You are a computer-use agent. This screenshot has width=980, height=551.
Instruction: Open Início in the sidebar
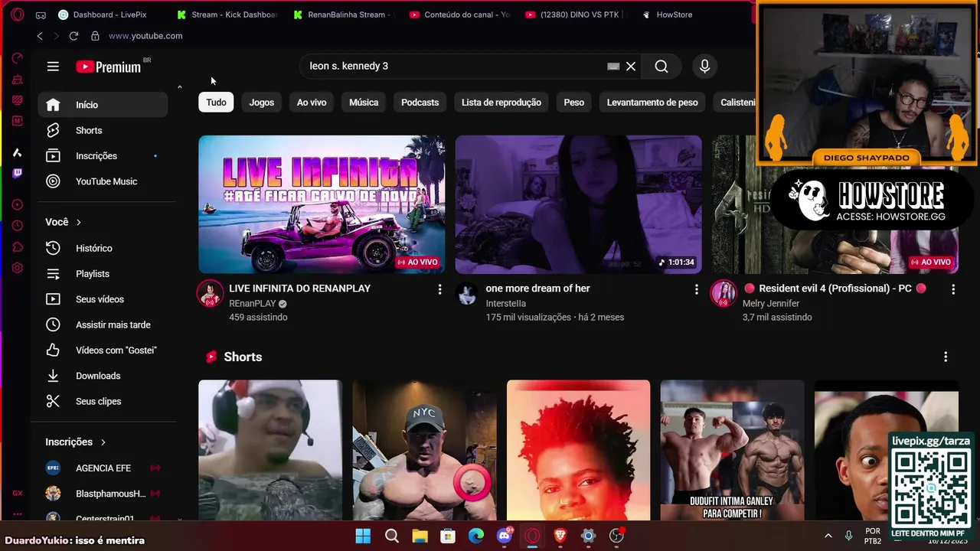(x=103, y=105)
